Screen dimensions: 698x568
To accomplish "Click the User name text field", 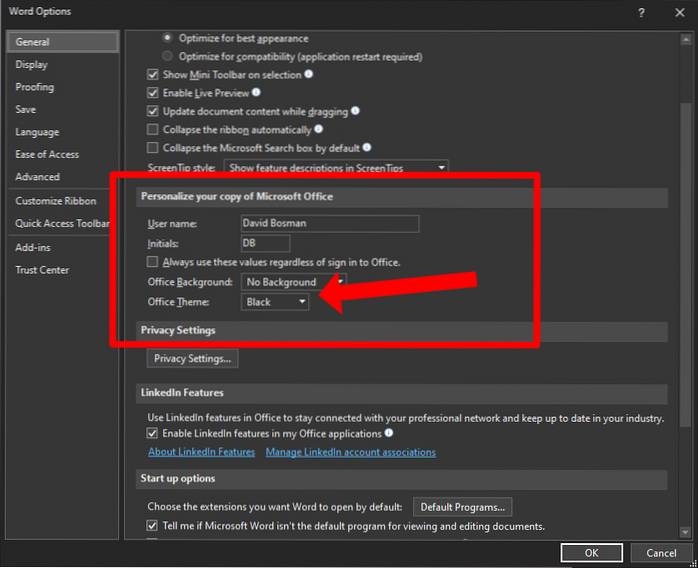I will [329, 223].
